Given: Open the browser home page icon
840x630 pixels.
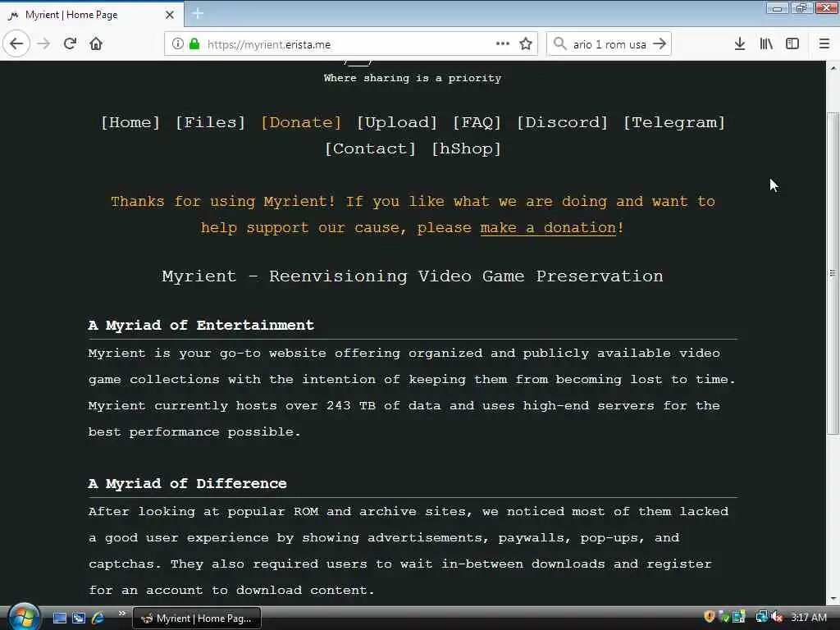Looking at the screenshot, I should pos(96,44).
